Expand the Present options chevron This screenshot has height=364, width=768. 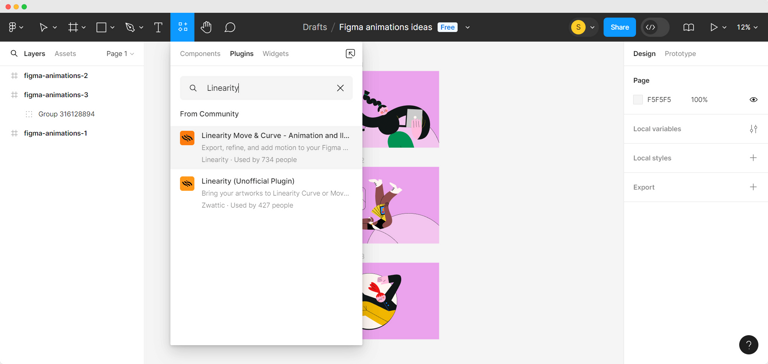724,28
